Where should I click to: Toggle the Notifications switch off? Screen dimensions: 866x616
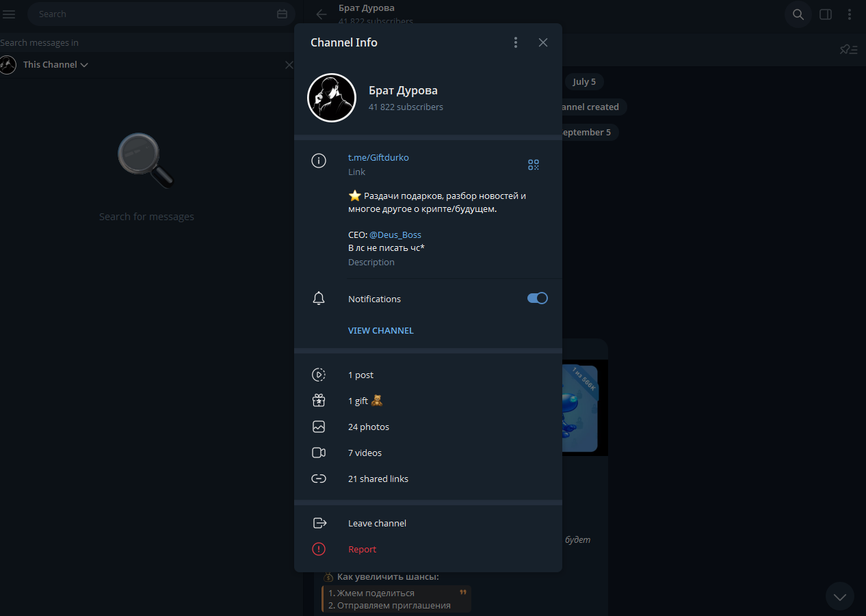pyautogui.click(x=537, y=299)
